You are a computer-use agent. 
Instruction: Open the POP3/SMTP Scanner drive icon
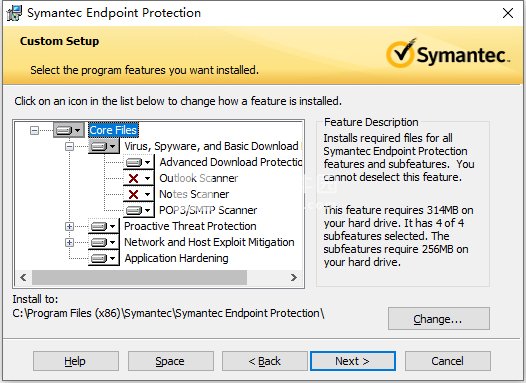click(139, 210)
